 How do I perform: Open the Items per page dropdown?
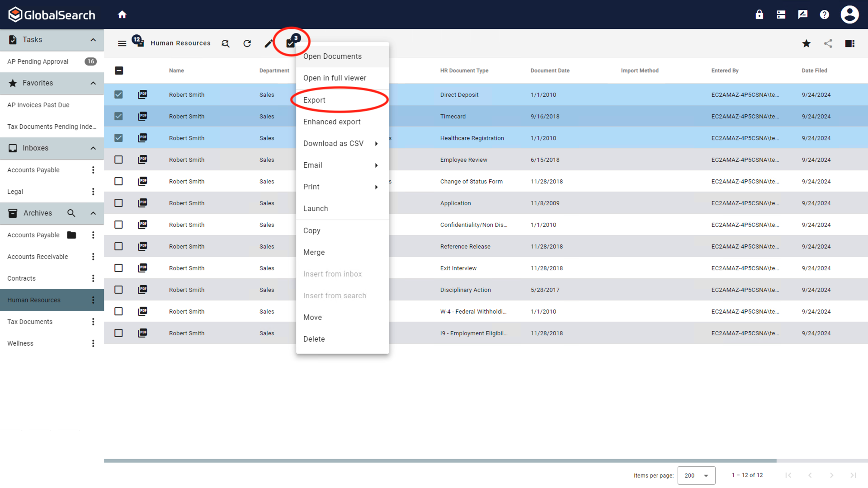tap(696, 475)
